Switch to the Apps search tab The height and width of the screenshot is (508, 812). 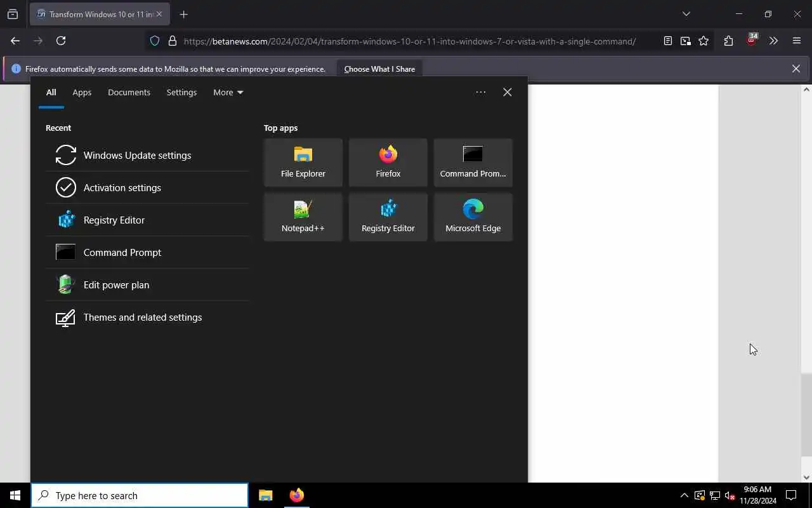82,92
